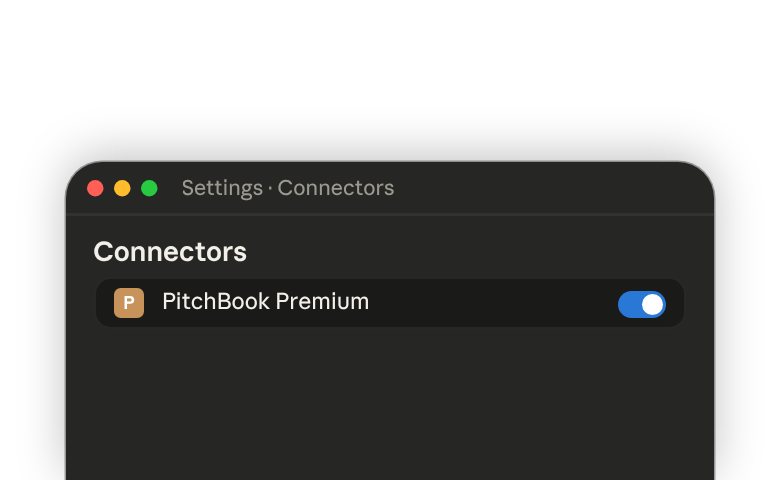
Task: Click 'Connectors' in the window title bar
Action: pos(336,189)
